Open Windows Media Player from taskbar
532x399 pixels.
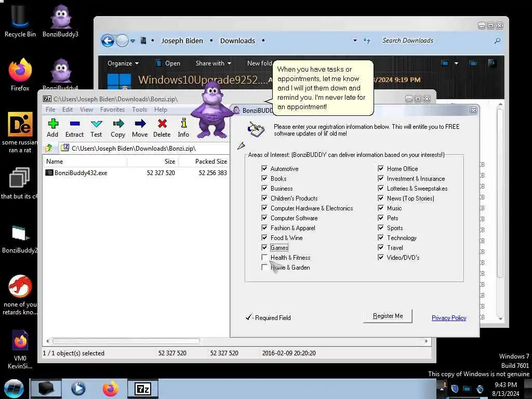tap(78, 389)
